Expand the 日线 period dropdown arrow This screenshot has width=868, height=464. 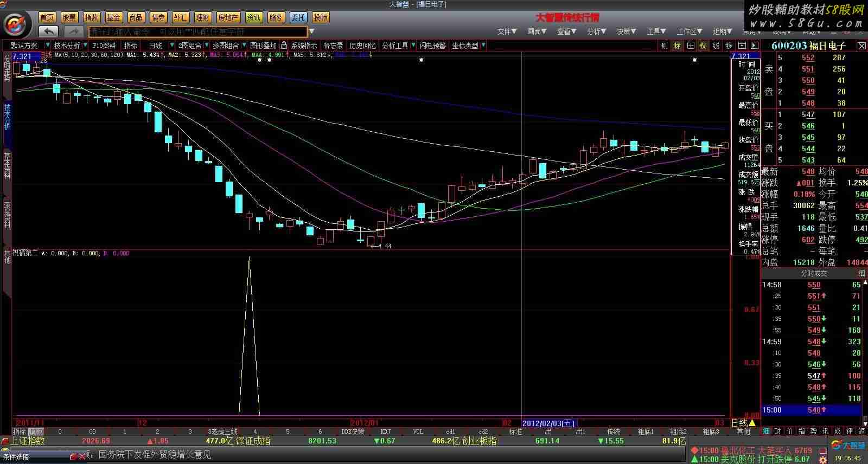[x=171, y=46]
